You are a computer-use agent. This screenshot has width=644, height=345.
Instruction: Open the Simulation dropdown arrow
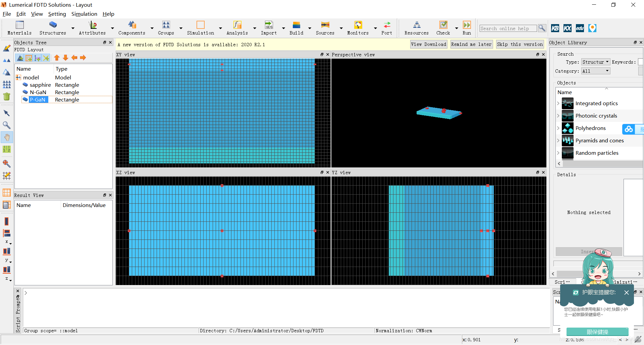(x=220, y=28)
